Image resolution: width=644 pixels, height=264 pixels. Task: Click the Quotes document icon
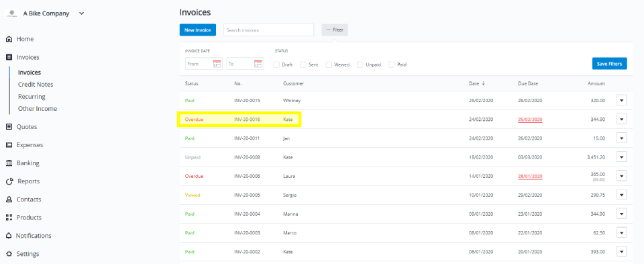pos(9,127)
